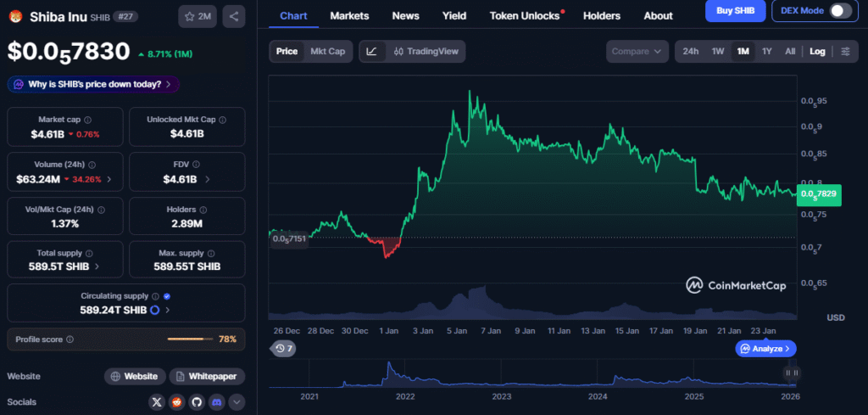Switch chart to Mkt Cap view
868x415 pixels.
tap(328, 51)
